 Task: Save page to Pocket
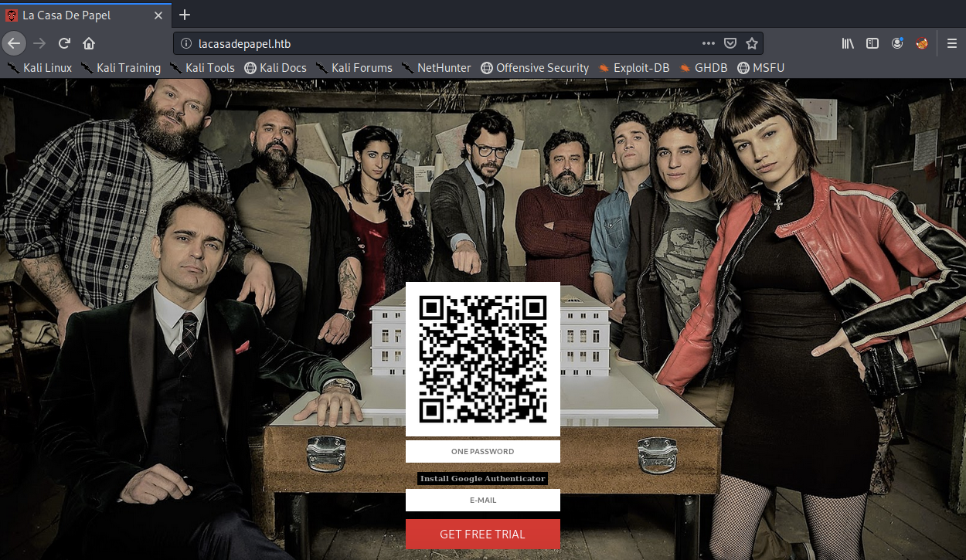(x=730, y=43)
